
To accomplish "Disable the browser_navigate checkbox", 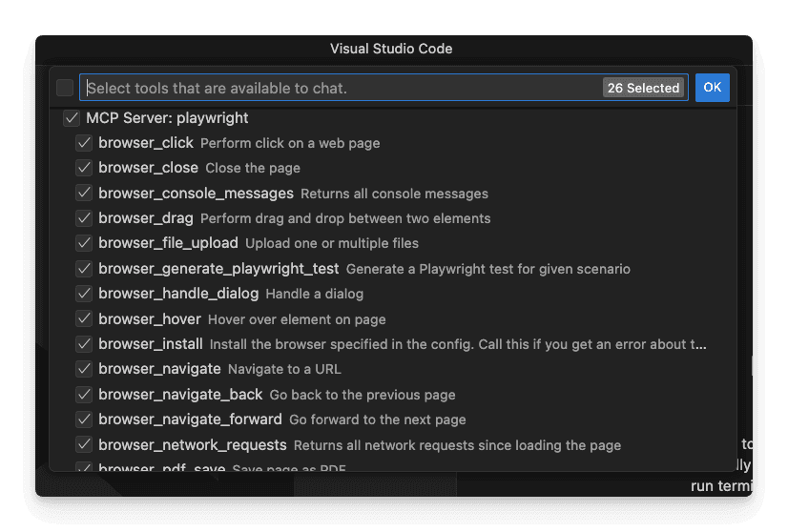I will pos(84,369).
